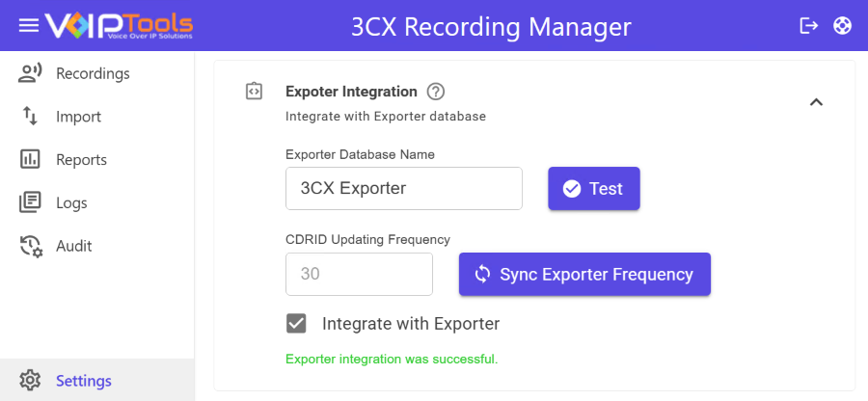The height and width of the screenshot is (401, 868).
Task: Click the Import arrows icon
Action: coord(30,117)
